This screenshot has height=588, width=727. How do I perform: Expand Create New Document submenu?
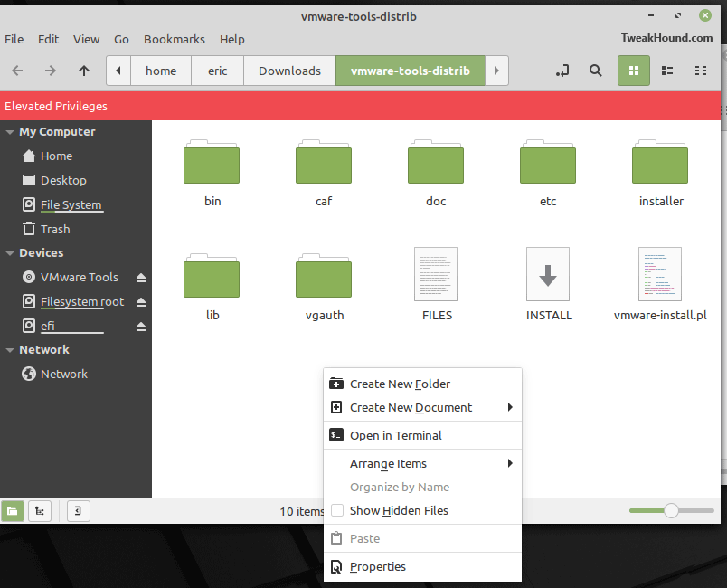pos(422,408)
